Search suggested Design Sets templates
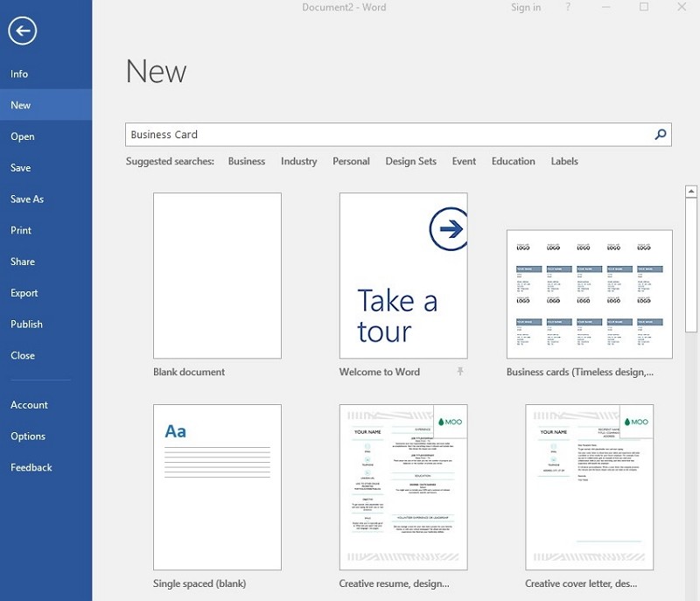700x601 pixels. [x=410, y=161]
